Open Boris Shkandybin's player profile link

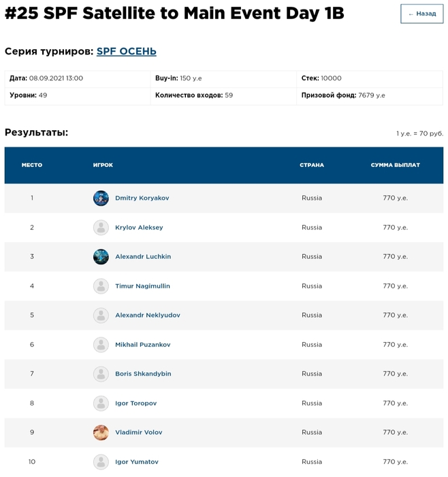pos(143,374)
